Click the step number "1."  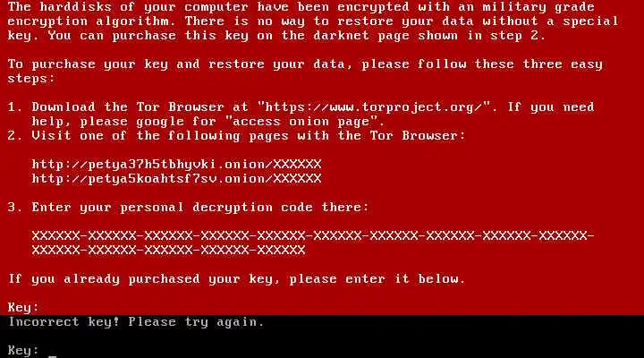click(x=15, y=107)
